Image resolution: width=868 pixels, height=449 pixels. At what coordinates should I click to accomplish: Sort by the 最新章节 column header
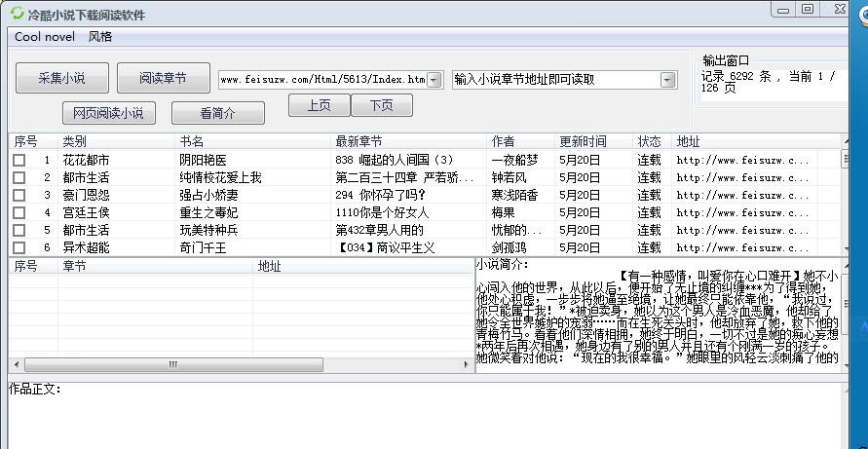(408, 142)
